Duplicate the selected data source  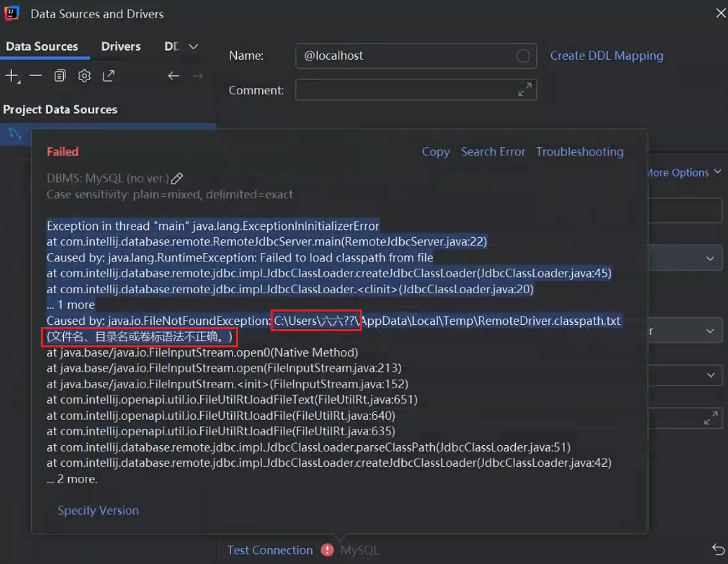(x=60, y=76)
